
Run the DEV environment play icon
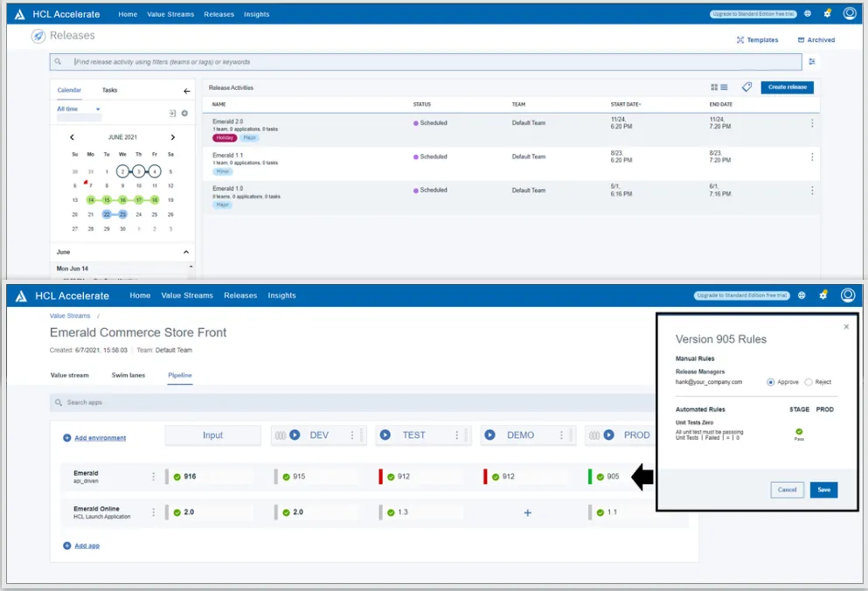[x=295, y=435]
